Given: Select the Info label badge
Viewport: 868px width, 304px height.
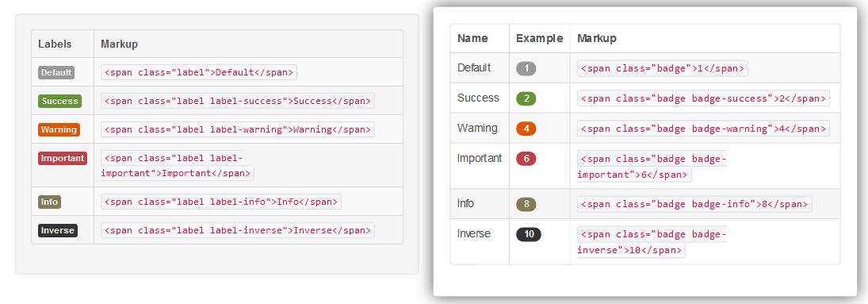Looking at the screenshot, I should pyautogui.click(x=49, y=202).
